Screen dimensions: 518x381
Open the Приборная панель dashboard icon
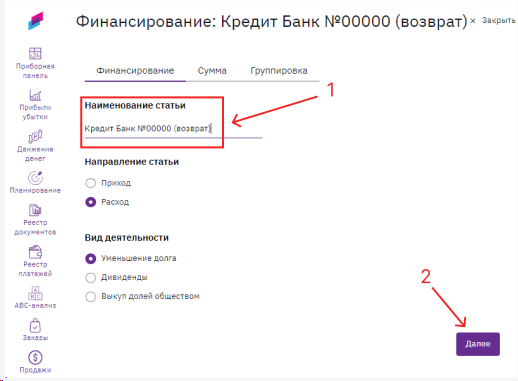[35, 53]
